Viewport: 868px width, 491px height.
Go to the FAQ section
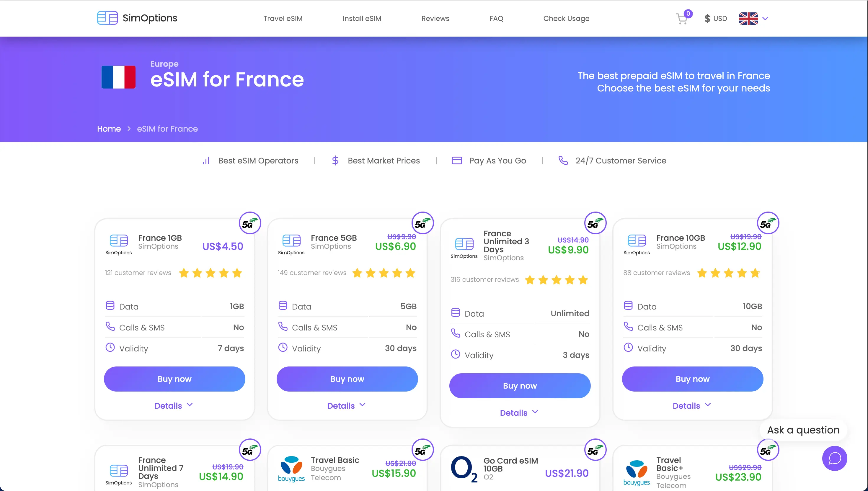pos(496,19)
